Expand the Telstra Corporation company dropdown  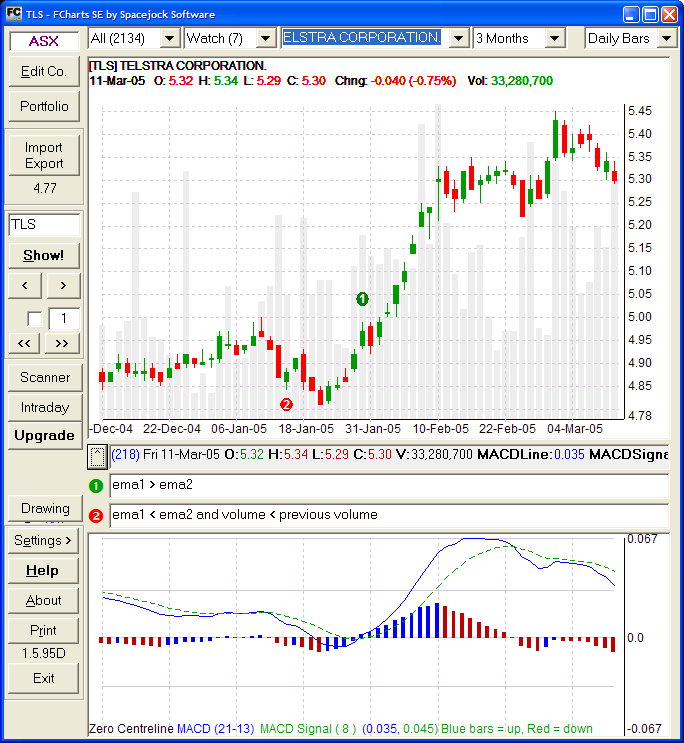(x=458, y=38)
